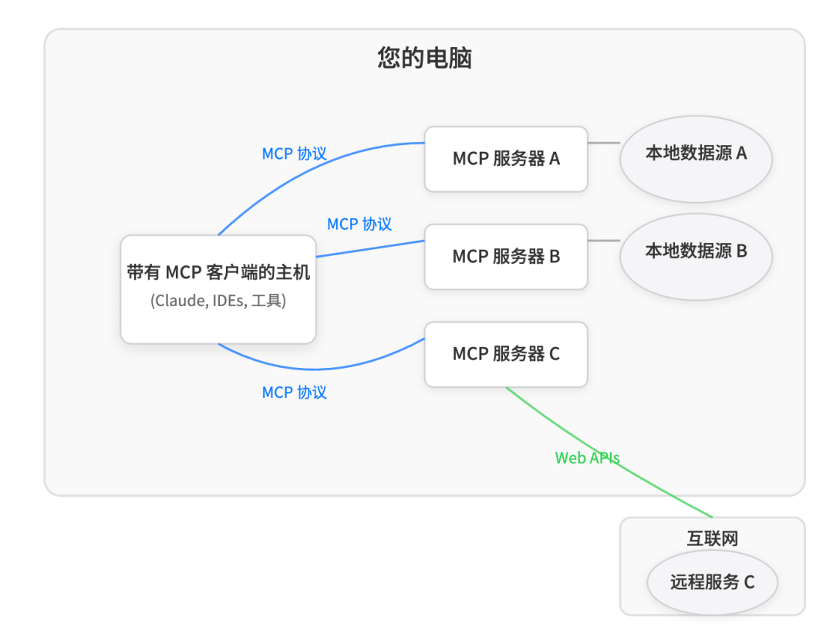Screen dimensions: 833x644
Task: Select the MCP 服务器 A node
Action: tap(505, 159)
